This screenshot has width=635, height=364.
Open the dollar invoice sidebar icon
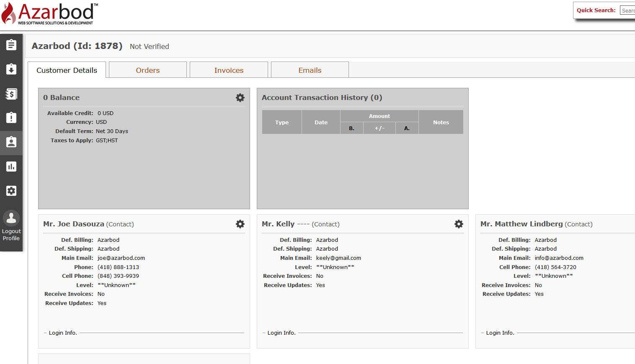(11, 94)
